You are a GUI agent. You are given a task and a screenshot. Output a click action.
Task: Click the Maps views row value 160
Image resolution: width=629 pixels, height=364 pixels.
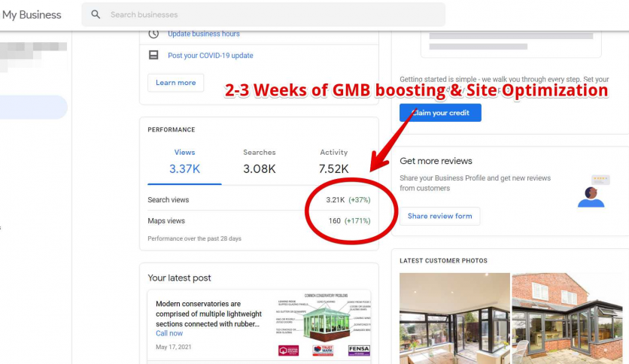pyautogui.click(x=335, y=221)
